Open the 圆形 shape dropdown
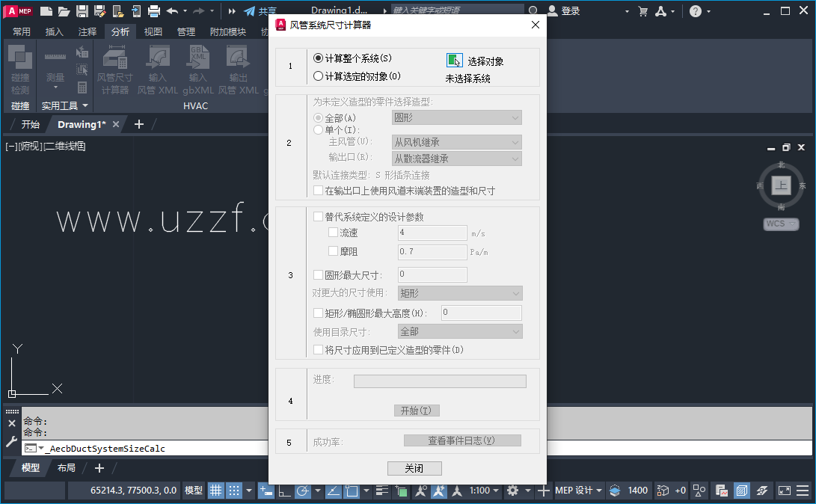The height and width of the screenshot is (504, 816). 456,117
